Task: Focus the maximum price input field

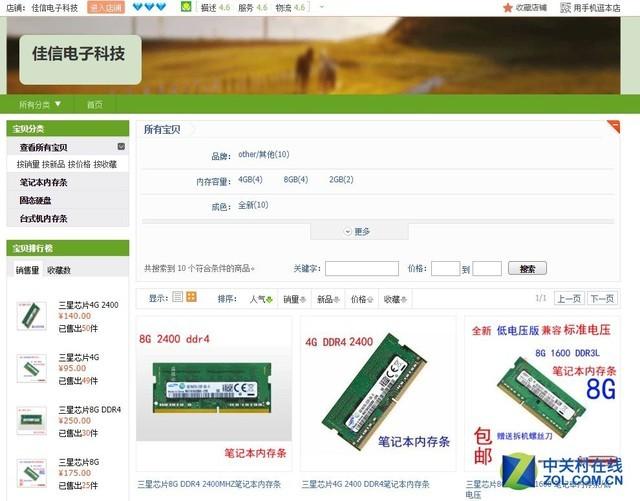Action: coord(487,268)
